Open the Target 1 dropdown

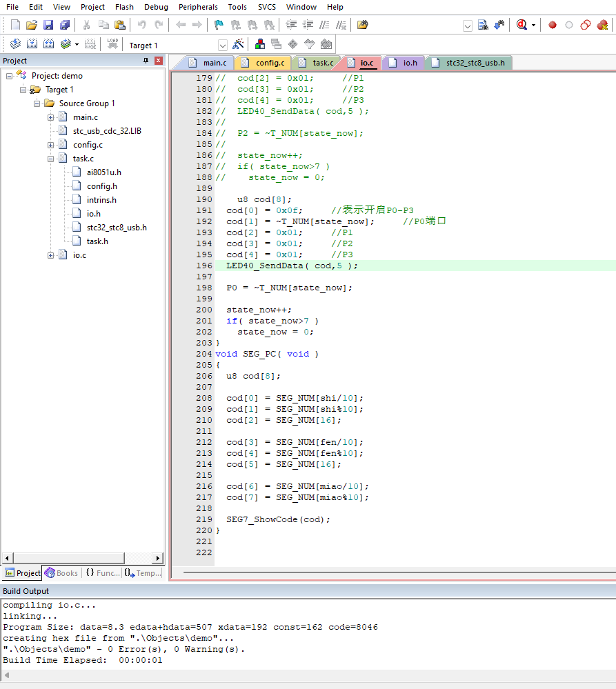click(223, 46)
